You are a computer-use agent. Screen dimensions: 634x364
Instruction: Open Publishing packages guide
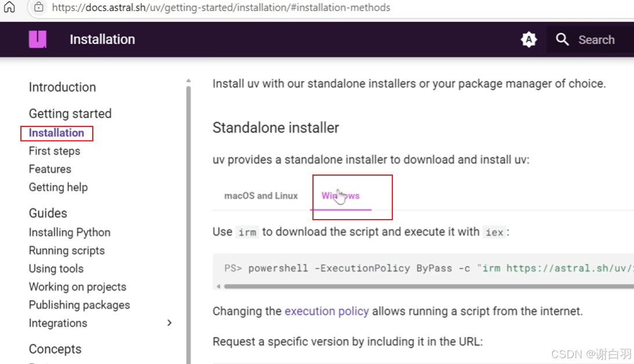click(x=79, y=305)
